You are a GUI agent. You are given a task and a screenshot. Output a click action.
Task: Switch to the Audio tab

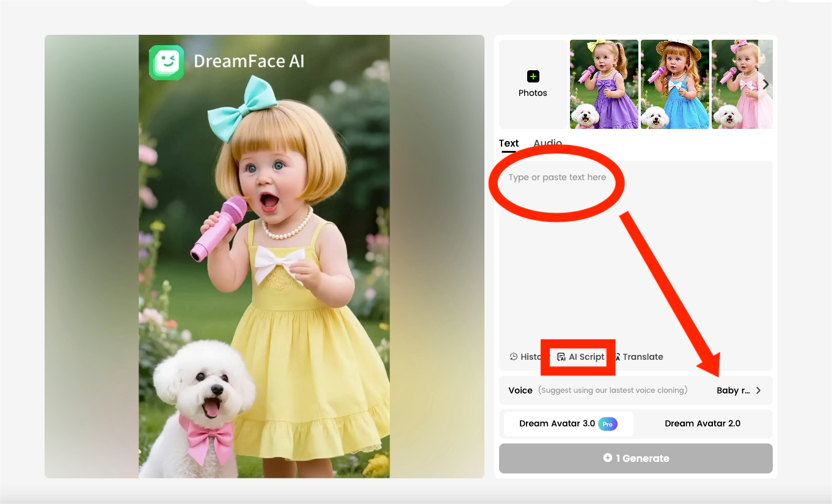click(547, 143)
